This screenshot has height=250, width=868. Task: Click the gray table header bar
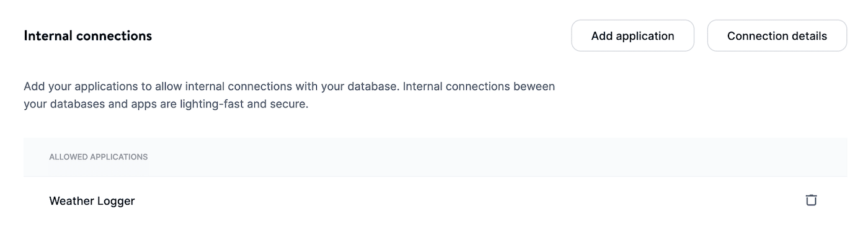(435, 157)
